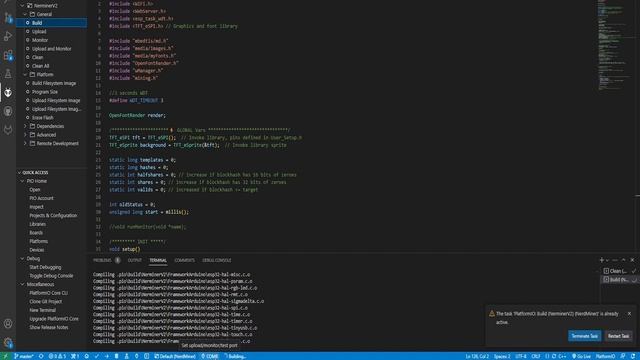The width and height of the screenshot is (640, 360).
Task: Open notifications bell in status bar
Action: pos(633,356)
